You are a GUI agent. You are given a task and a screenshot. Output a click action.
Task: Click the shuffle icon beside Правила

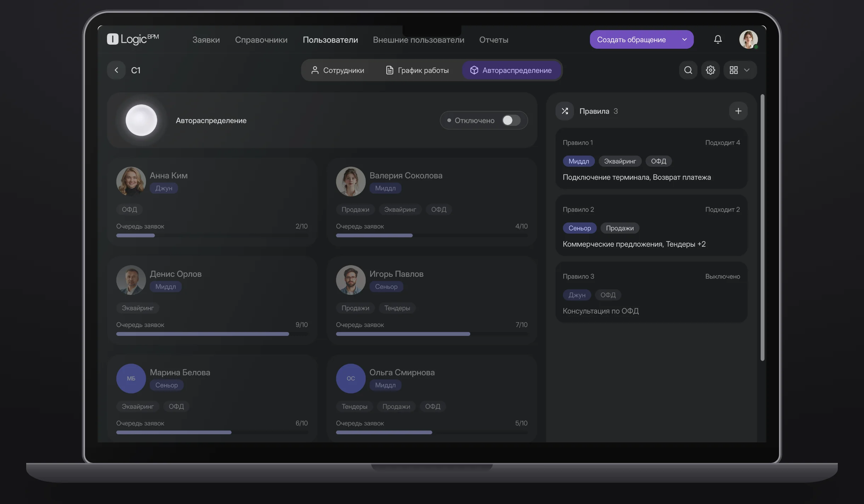coord(565,111)
